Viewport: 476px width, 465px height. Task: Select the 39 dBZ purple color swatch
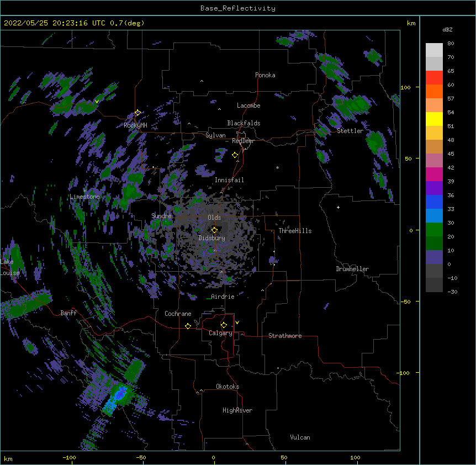point(434,188)
